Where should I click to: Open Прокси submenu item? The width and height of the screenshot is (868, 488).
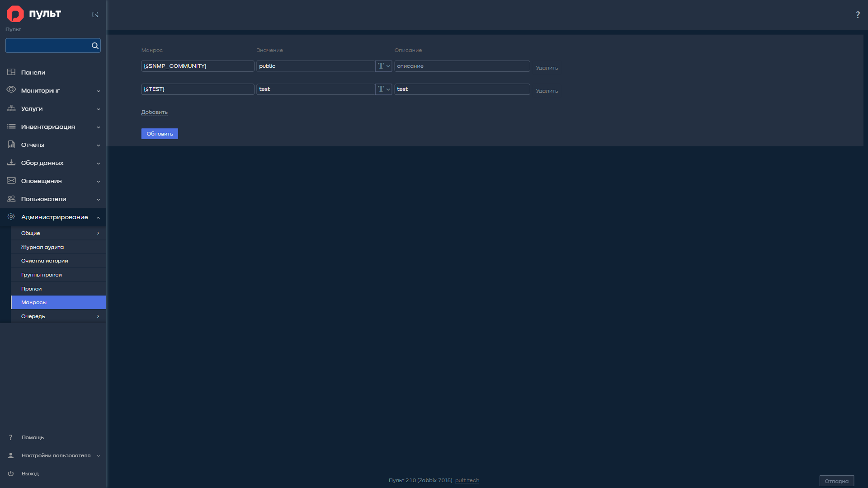pos(58,289)
